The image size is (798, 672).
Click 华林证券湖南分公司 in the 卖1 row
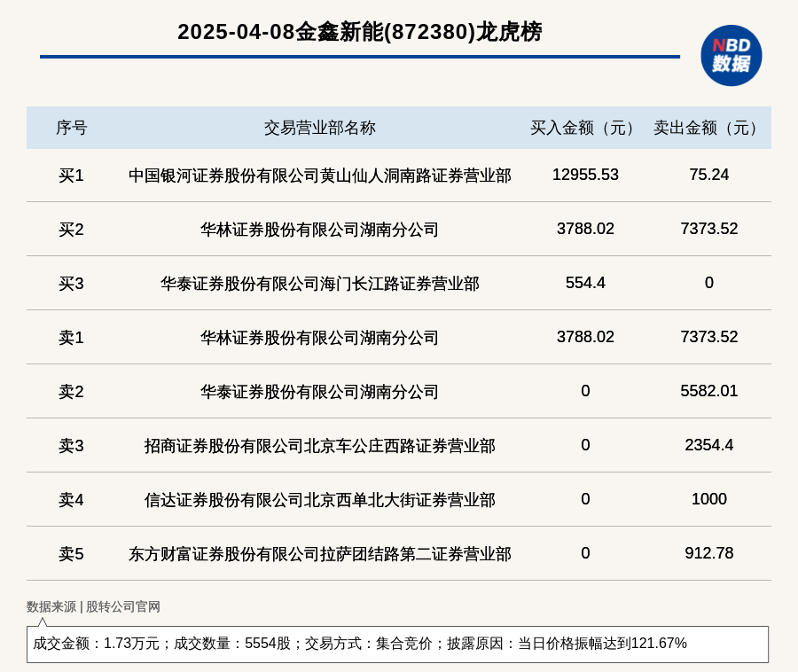coord(319,337)
